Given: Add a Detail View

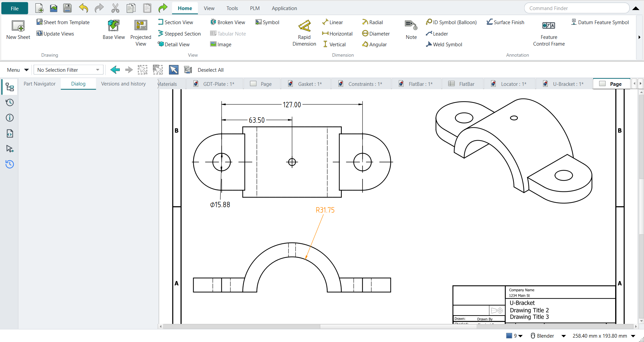Looking at the screenshot, I should click(x=174, y=44).
